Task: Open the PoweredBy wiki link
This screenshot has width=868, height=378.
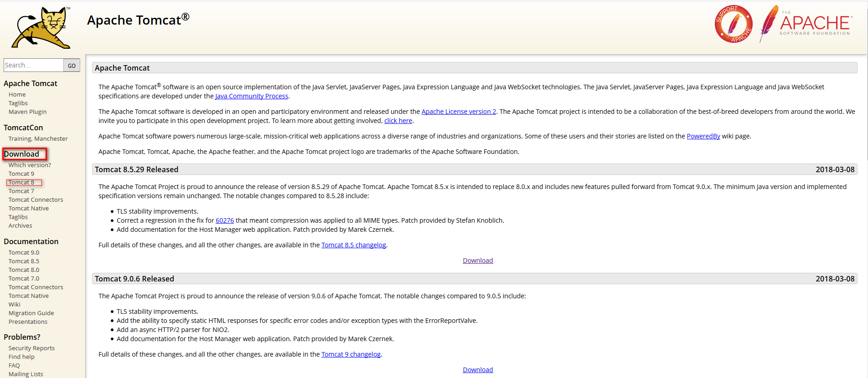Action: (x=703, y=136)
